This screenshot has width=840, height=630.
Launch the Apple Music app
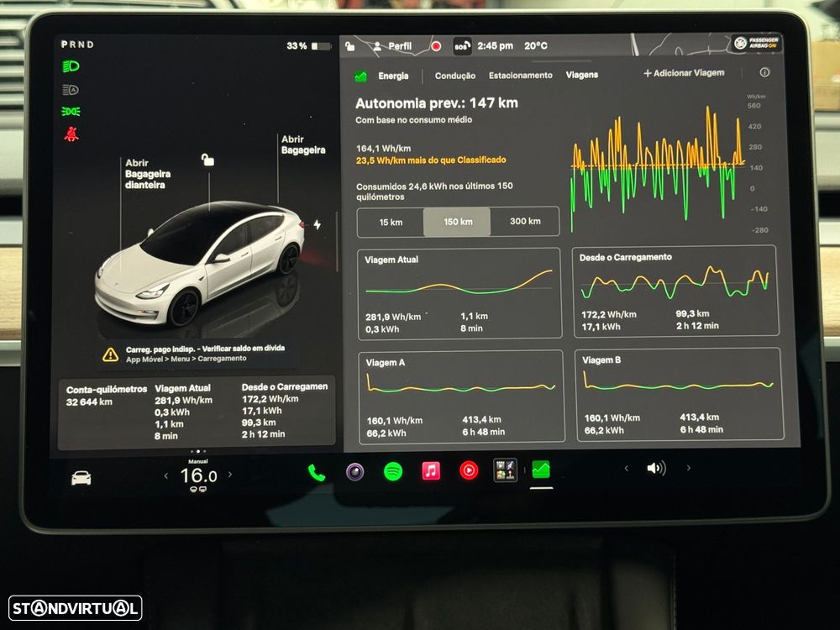tap(431, 471)
